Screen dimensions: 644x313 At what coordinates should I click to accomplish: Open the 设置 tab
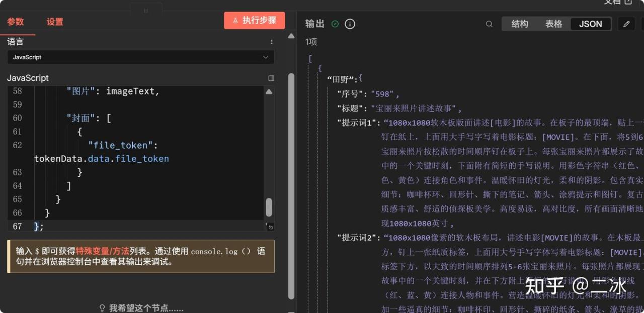55,22
